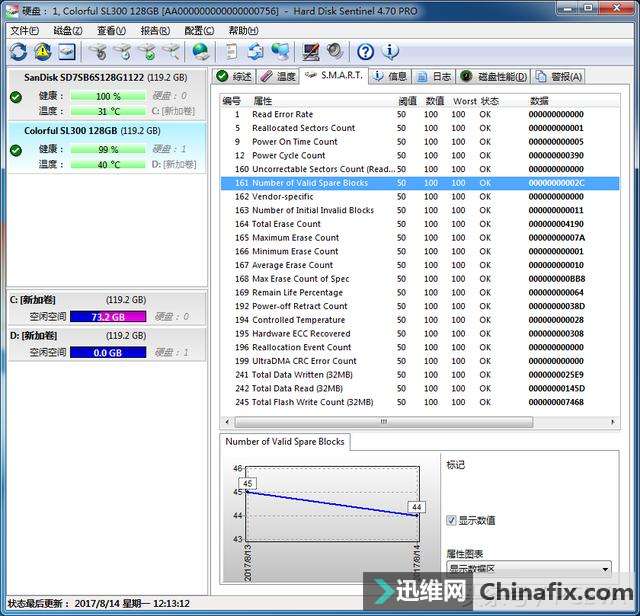Select the Reallocated Sectors Count row
This screenshot has width=640, height=616.
pos(420,128)
